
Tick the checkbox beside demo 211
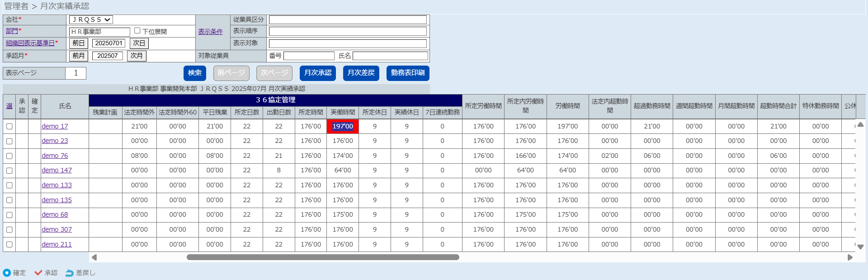pos(9,245)
